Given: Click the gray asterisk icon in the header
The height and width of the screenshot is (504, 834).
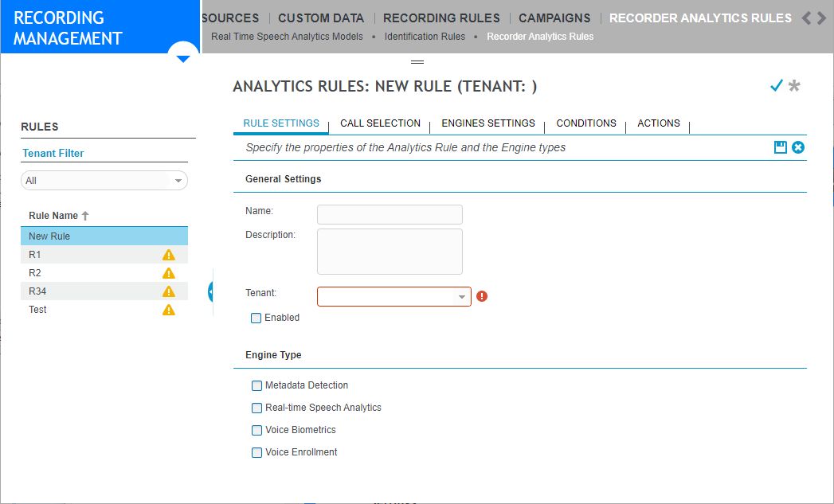Looking at the screenshot, I should click(796, 85).
